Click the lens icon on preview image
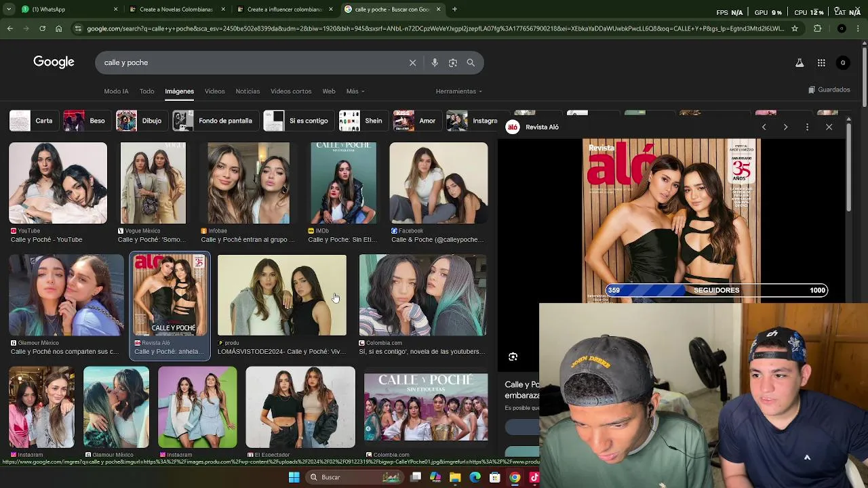This screenshot has width=868, height=488. 513,357
